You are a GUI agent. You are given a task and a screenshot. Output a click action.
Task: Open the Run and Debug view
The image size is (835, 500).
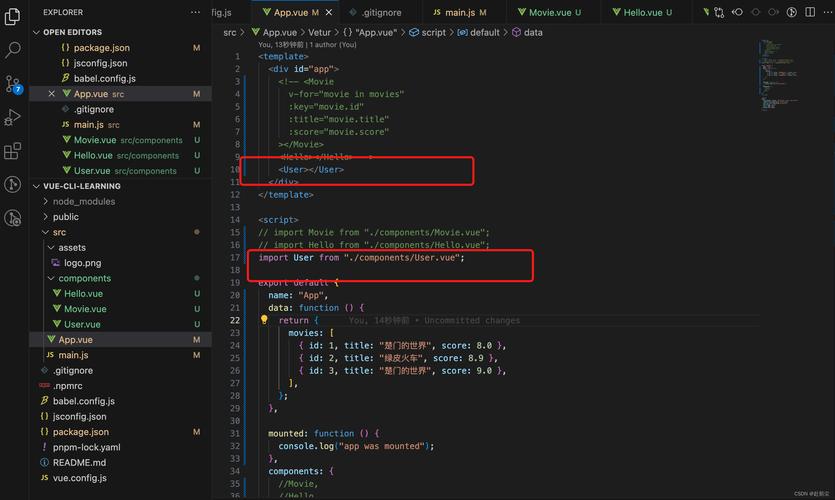(13, 118)
